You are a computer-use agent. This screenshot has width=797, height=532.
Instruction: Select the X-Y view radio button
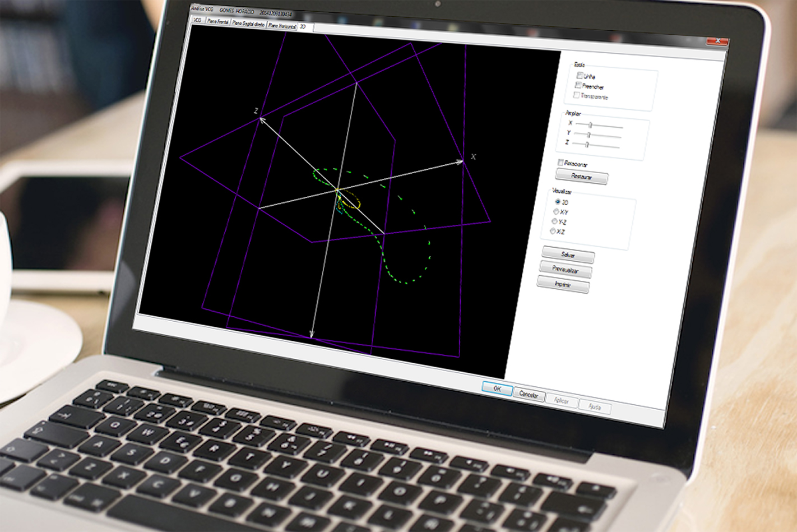point(557,211)
